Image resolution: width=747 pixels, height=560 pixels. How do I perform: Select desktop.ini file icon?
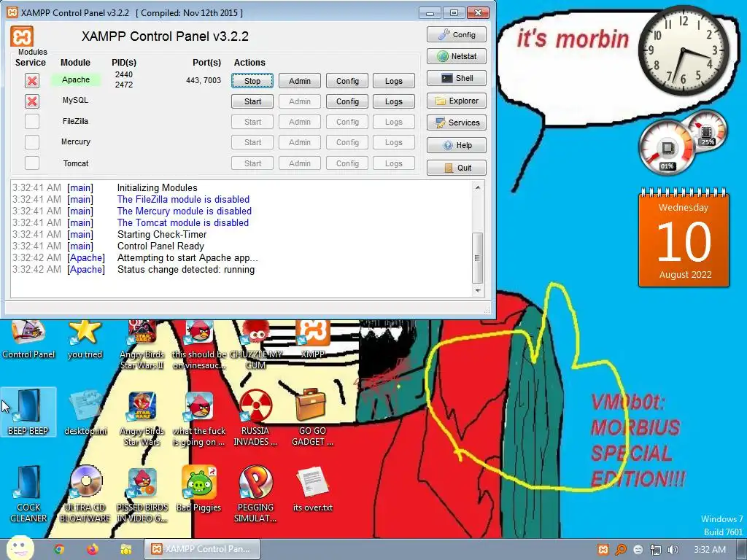pos(86,413)
